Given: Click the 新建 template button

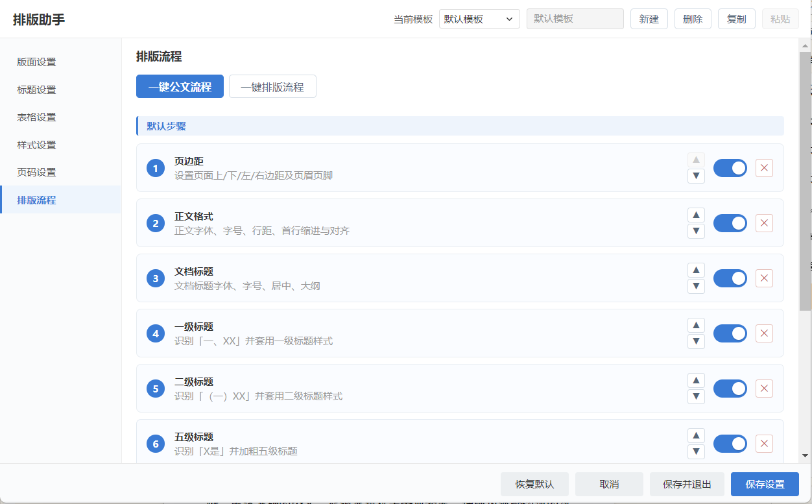Looking at the screenshot, I should tap(649, 19).
